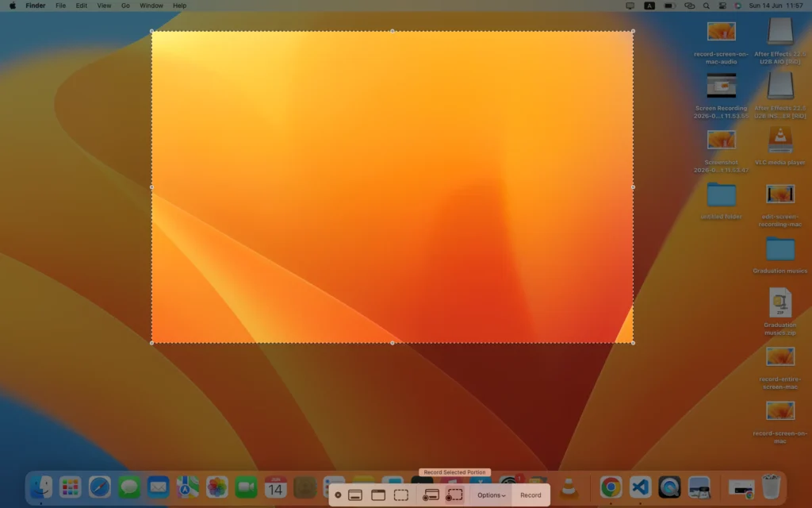
Task: Select Graduation musics folder on desktop
Action: (x=780, y=248)
